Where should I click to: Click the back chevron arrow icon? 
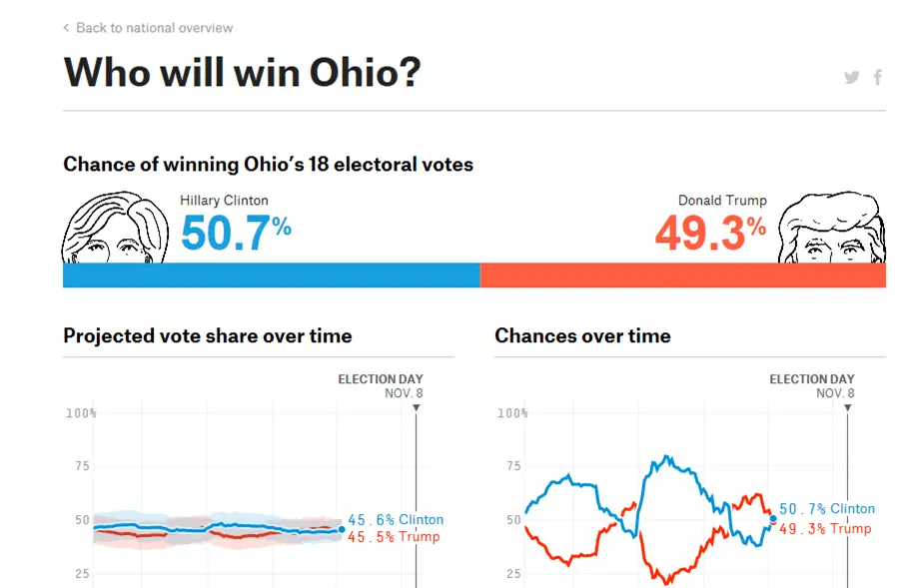tap(66, 28)
